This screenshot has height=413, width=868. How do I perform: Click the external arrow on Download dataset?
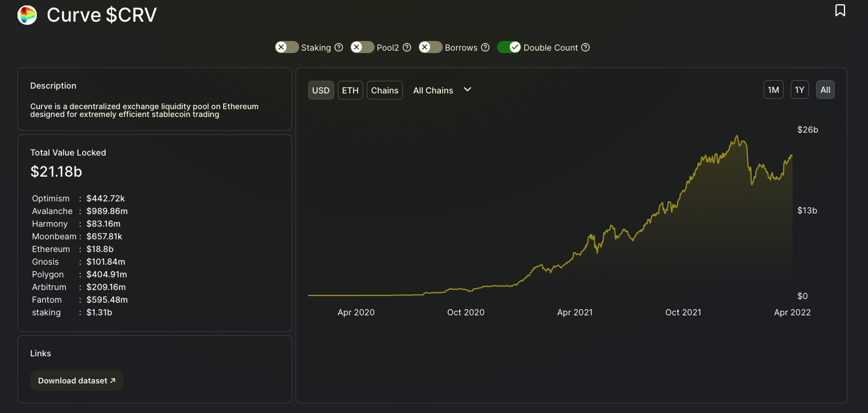[x=113, y=380]
